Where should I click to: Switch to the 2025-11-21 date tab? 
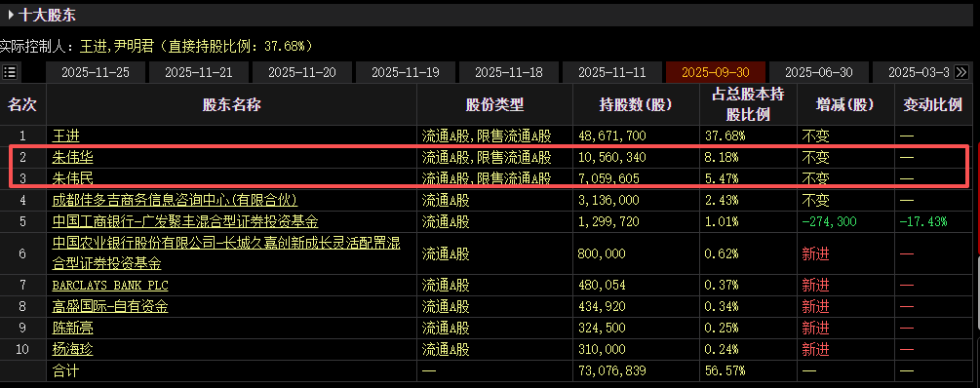pyautogui.click(x=199, y=72)
